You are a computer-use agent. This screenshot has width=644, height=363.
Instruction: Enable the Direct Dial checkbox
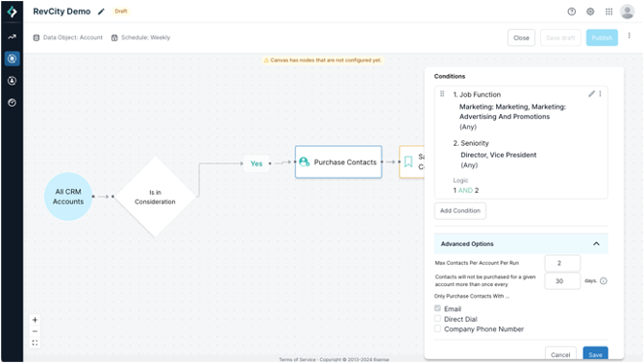[437, 319]
